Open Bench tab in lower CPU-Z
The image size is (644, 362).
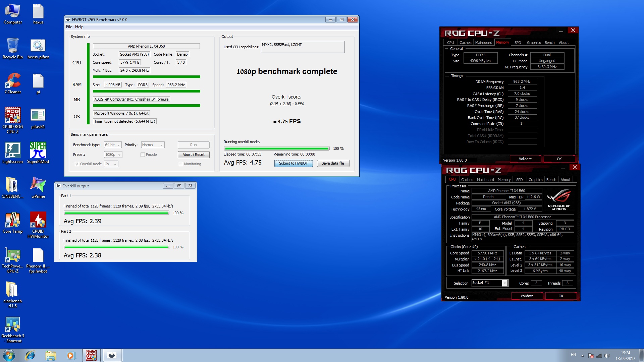(551, 180)
